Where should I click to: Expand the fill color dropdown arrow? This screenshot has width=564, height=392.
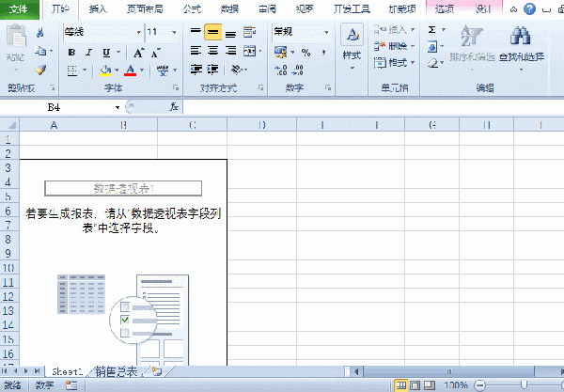(x=117, y=71)
